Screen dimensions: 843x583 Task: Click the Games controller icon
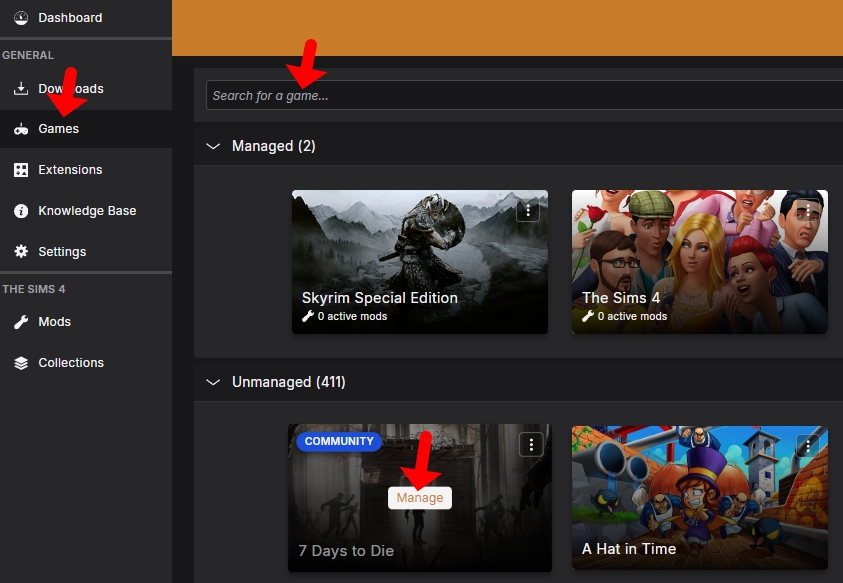coord(20,129)
